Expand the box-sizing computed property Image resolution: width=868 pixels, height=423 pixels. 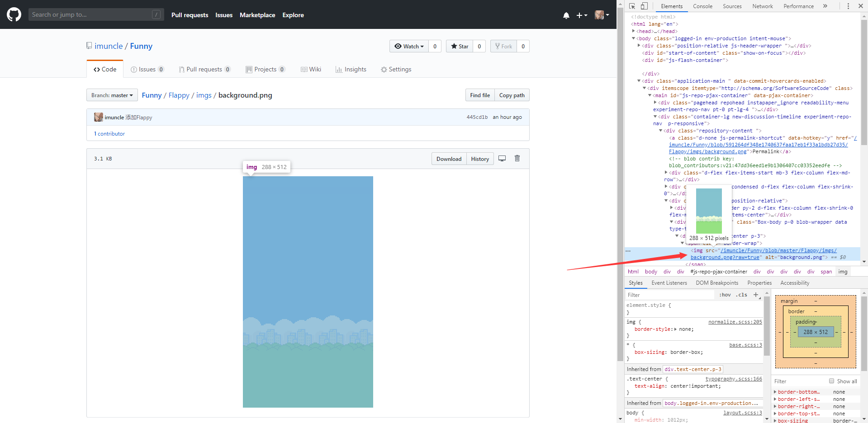click(775, 421)
